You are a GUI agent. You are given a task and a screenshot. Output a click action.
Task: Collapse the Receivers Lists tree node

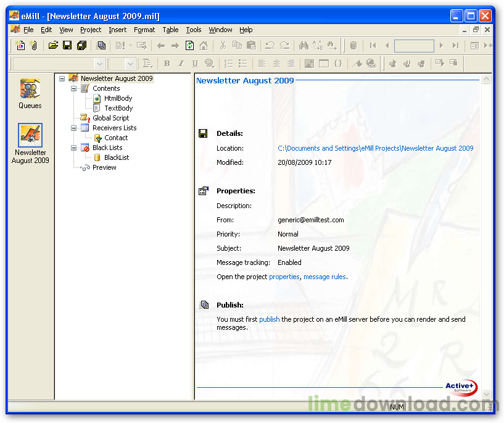coord(73,128)
